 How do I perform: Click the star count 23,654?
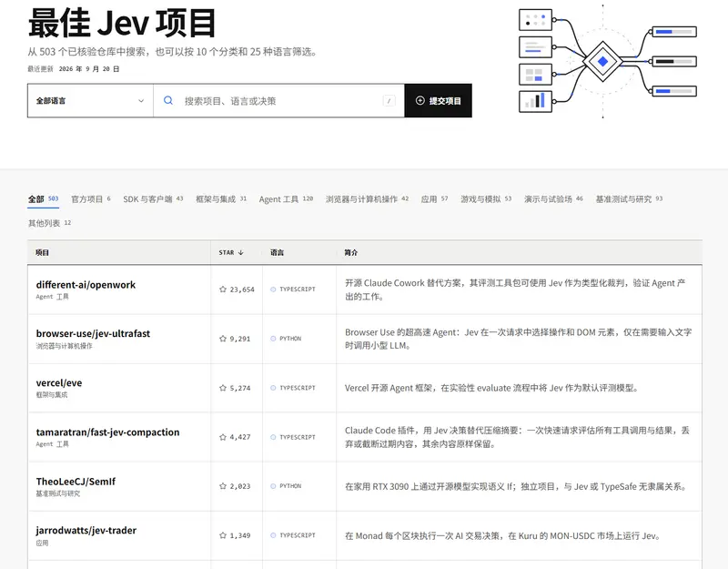coord(242,290)
